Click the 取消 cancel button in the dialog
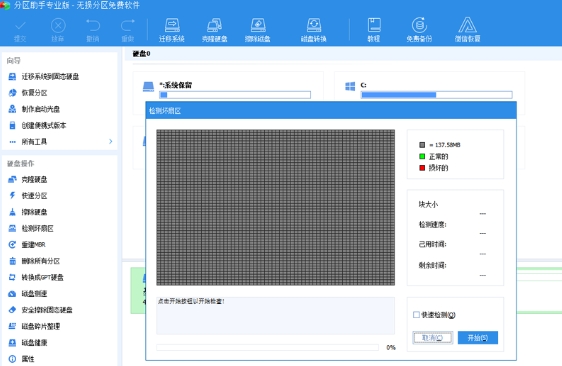The width and height of the screenshot is (562, 366). click(433, 338)
